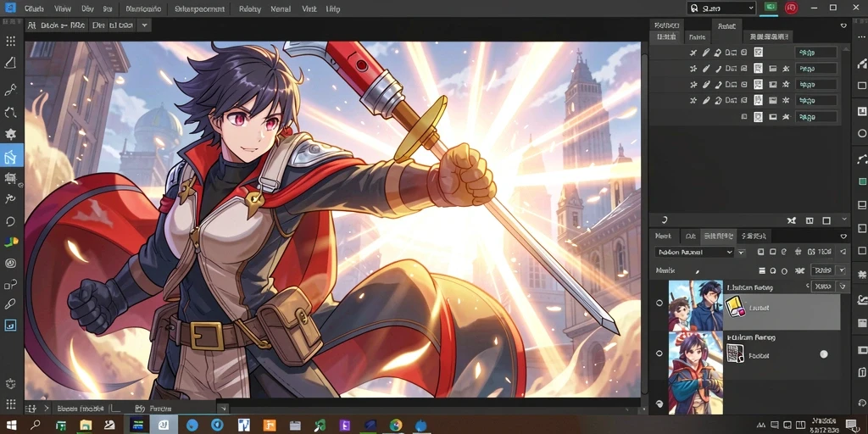Select the gear-shaped tool in left toolbar

click(x=10, y=135)
